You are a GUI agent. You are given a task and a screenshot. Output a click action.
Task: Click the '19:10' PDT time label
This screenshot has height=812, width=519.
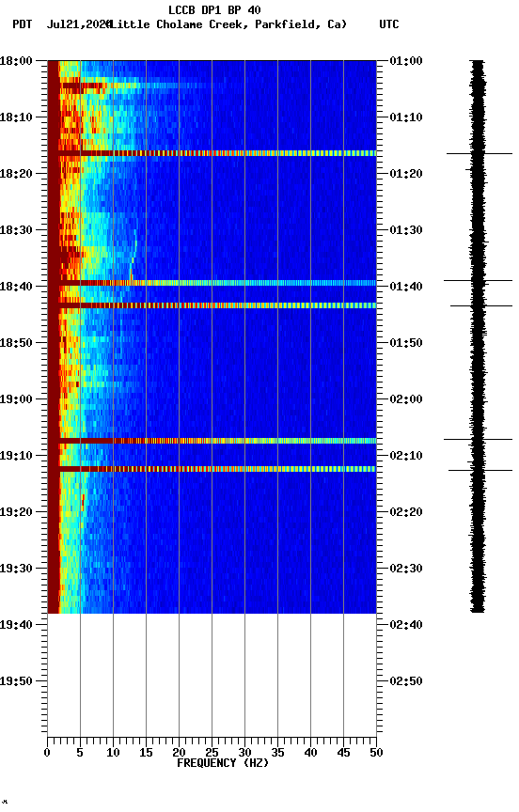[16, 456]
